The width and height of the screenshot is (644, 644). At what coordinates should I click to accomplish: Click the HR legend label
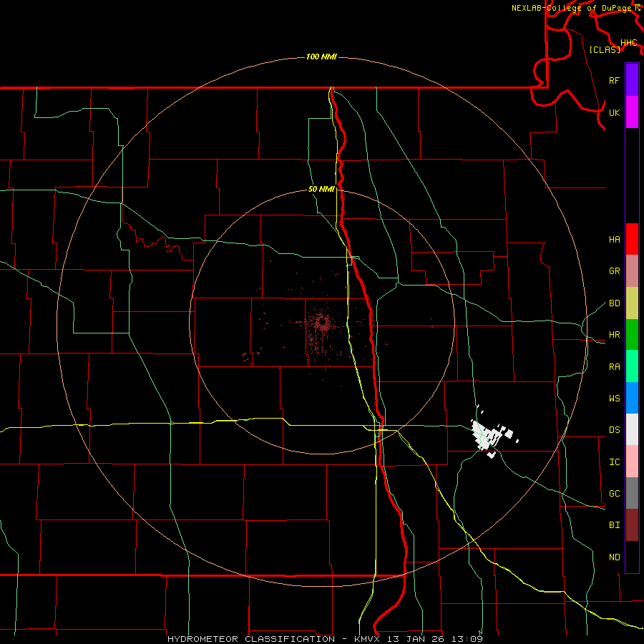click(x=614, y=335)
